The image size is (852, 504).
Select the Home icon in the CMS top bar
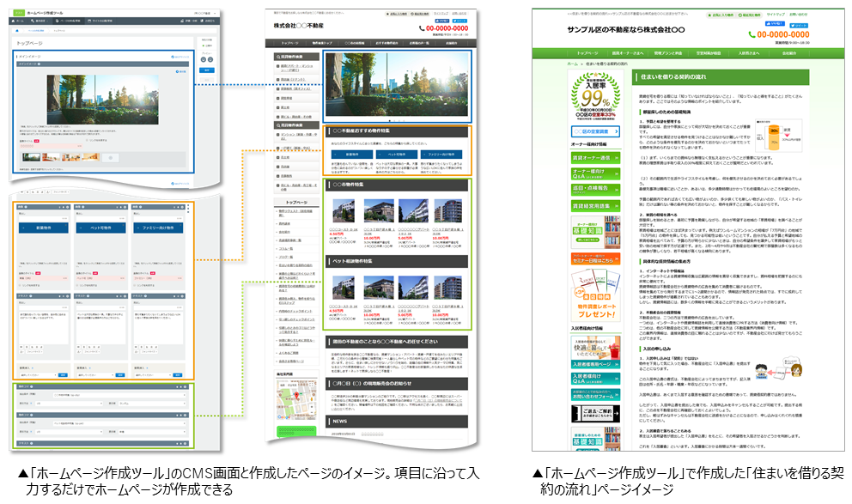[15, 21]
